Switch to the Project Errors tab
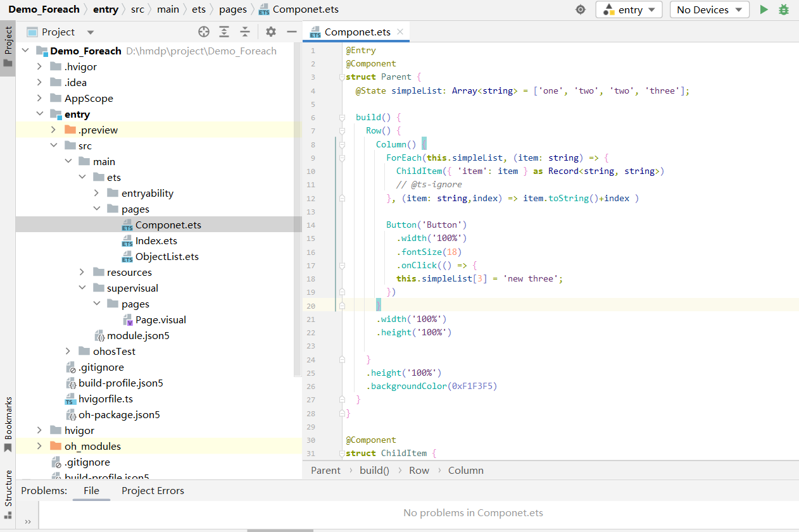799x532 pixels. point(153,490)
